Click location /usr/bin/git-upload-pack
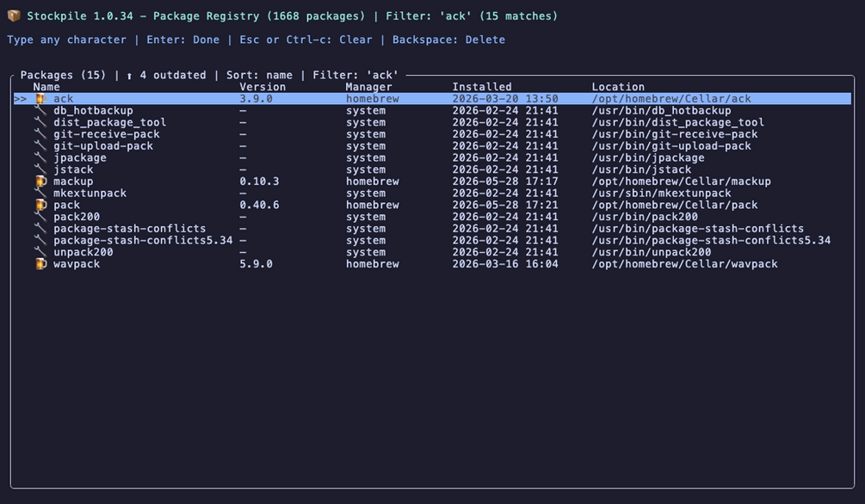865x504 pixels. pos(671,146)
